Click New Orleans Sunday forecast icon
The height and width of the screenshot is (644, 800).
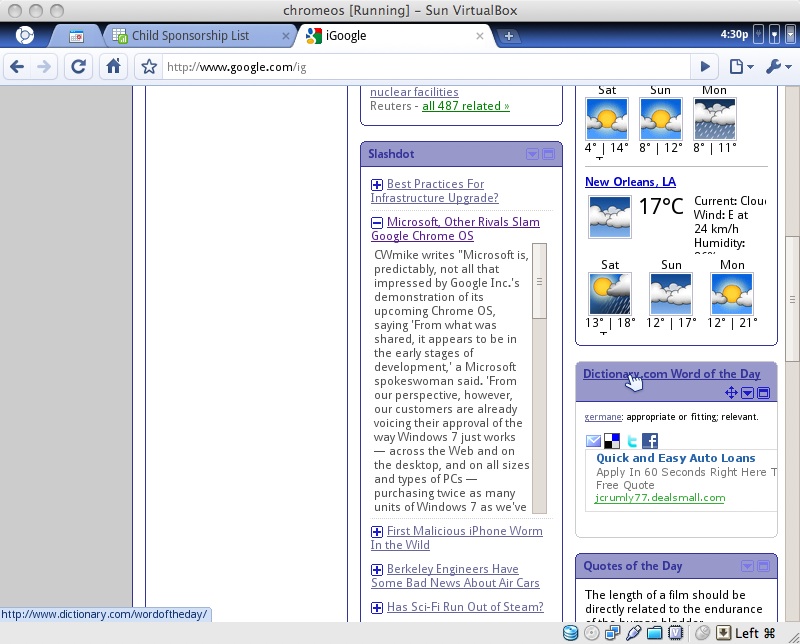point(671,294)
